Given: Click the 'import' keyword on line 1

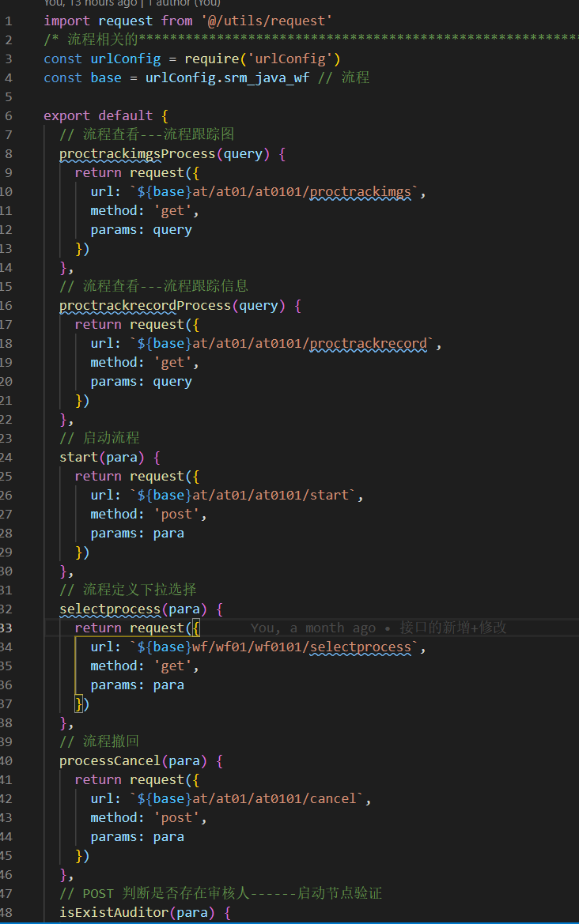Looking at the screenshot, I should pos(66,21).
